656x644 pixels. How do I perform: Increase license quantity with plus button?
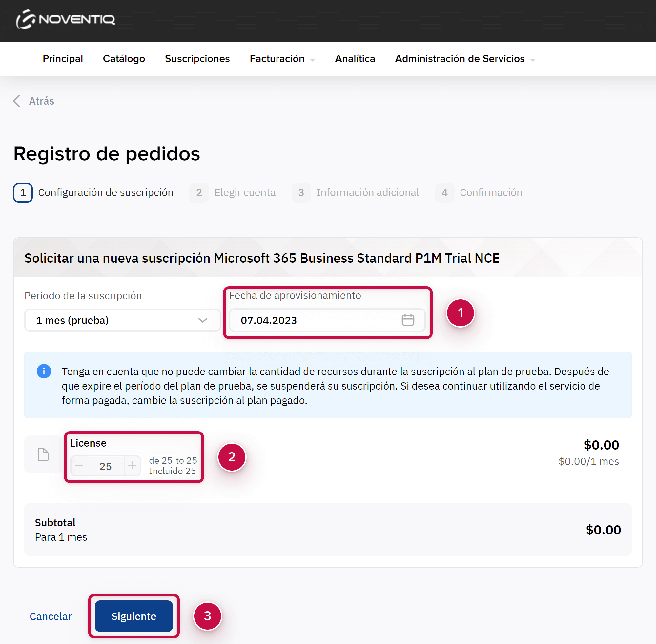click(x=132, y=466)
